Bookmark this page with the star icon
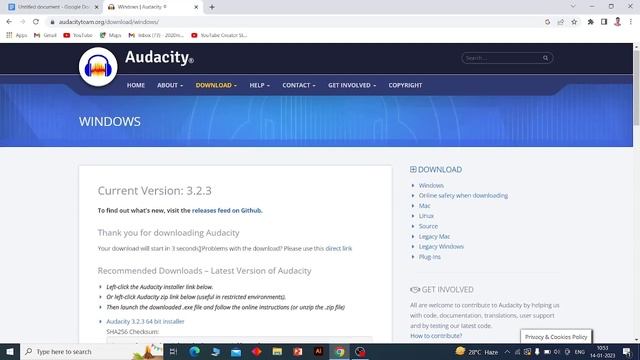 click(574, 22)
